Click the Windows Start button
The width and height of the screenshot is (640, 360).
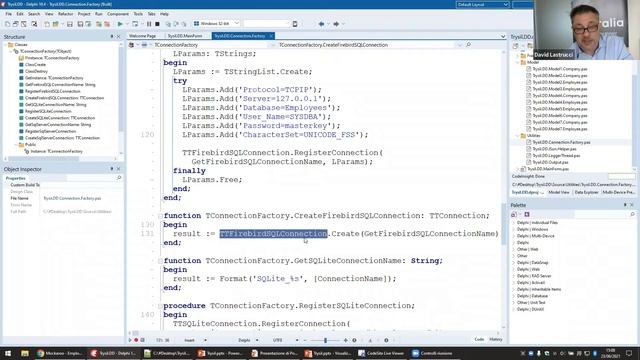click(8, 353)
